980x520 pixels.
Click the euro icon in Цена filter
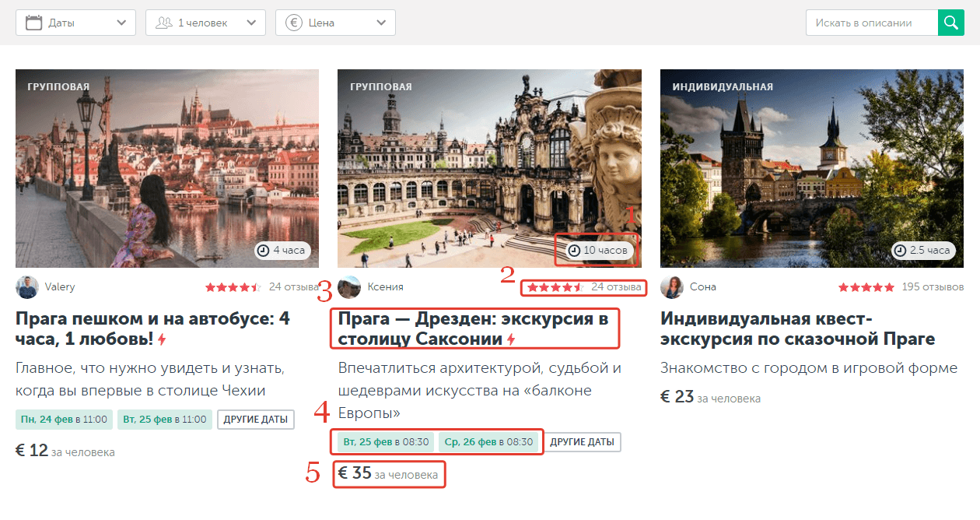(293, 23)
